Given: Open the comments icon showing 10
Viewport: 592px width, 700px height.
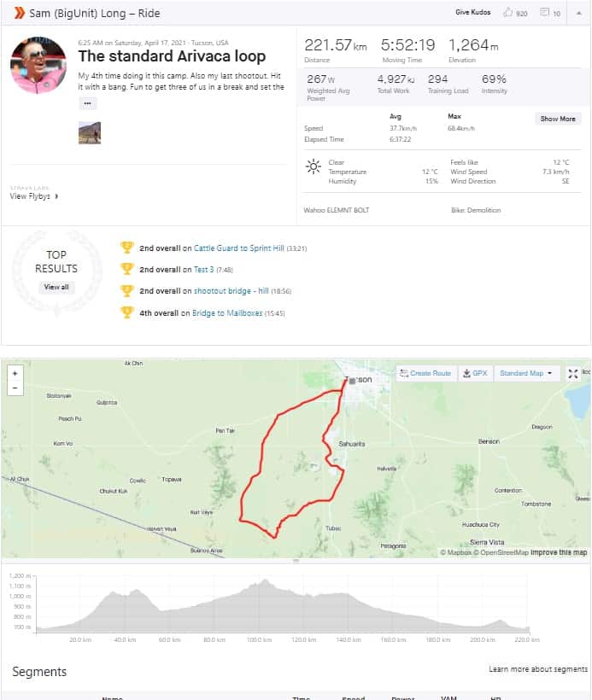Looking at the screenshot, I should coord(544,13).
